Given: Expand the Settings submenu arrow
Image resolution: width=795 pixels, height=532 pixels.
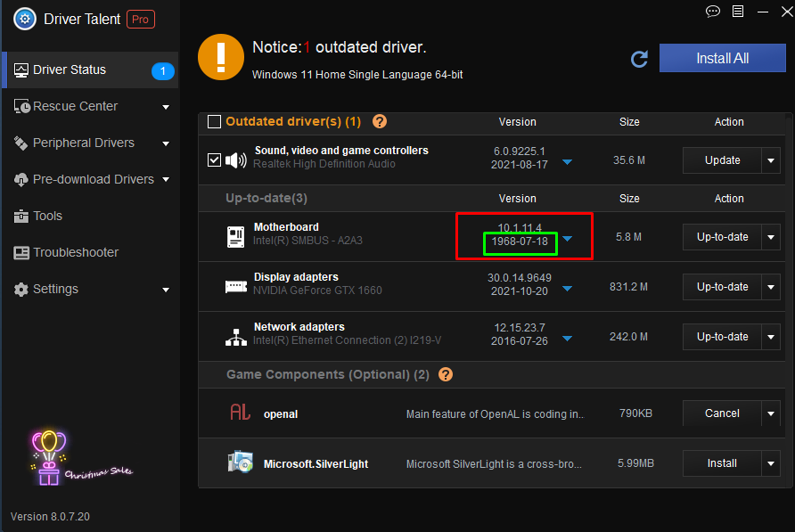Looking at the screenshot, I should pyautogui.click(x=166, y=290).
